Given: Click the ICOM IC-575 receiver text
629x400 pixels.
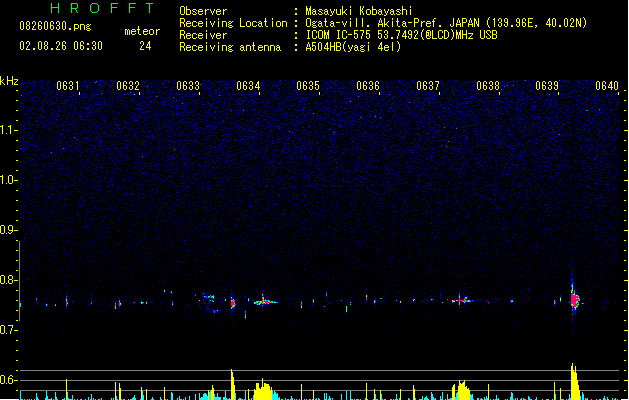Looking at the screenshot, I should click(401, 35).
